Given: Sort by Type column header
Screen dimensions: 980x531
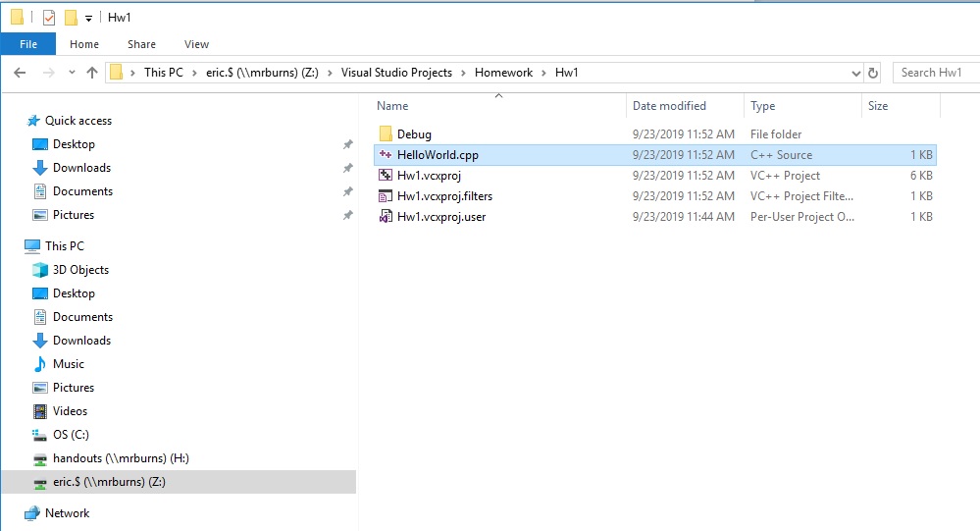Looking at the screenshot, I should coord(762,106).
